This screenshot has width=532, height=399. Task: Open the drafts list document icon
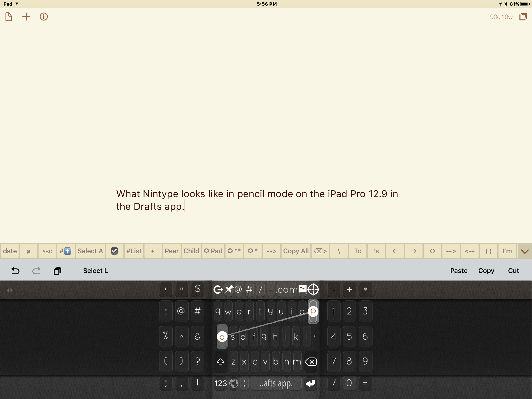[9, 17]
